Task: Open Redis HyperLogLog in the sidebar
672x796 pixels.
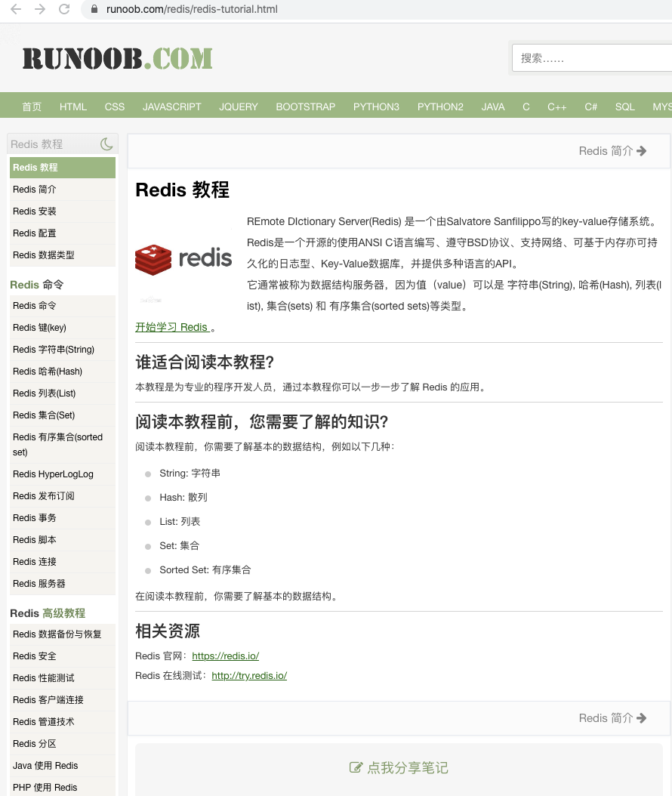Action: [63, 474]
